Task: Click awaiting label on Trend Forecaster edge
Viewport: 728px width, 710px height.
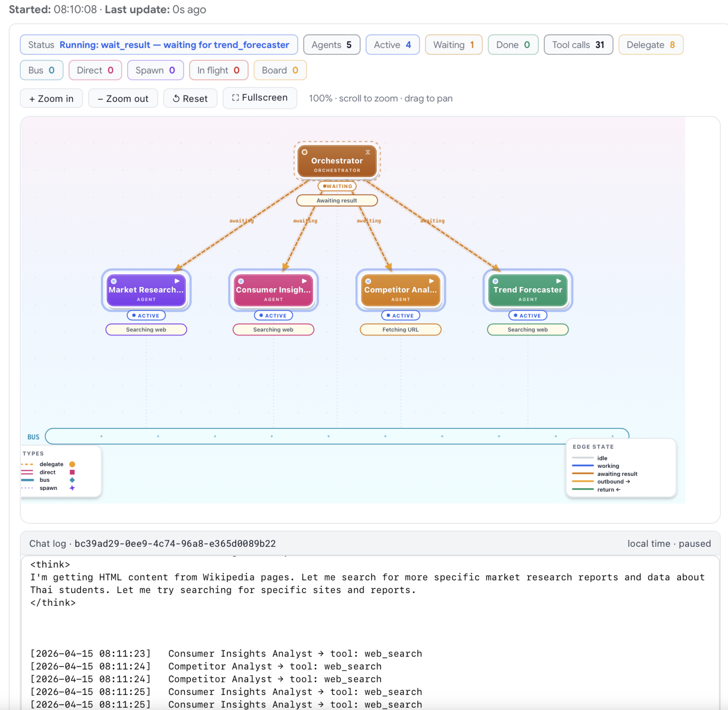Action: click(432, 221)
